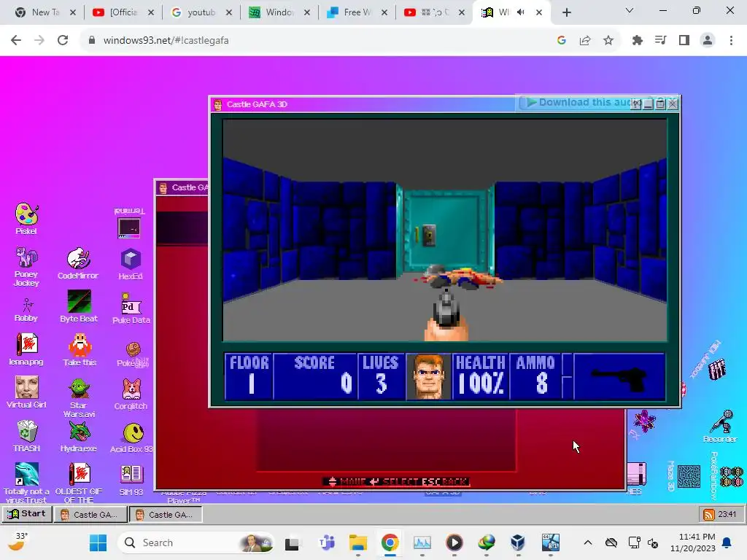Open the Totally not a virus dolphin icon
The image size is (747, 560).
(x=26, y=483)
